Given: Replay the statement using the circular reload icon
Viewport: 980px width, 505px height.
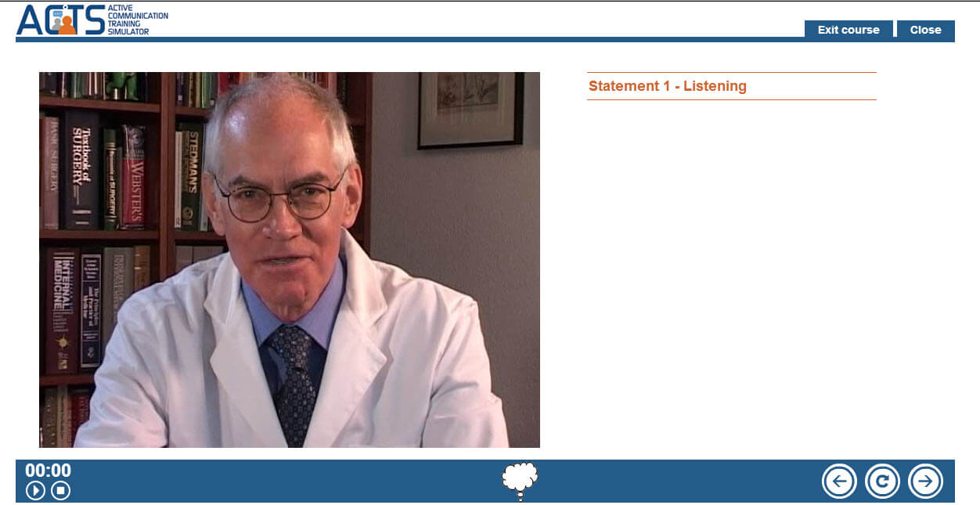Looking at the screenshot, I should click(882, 482).
